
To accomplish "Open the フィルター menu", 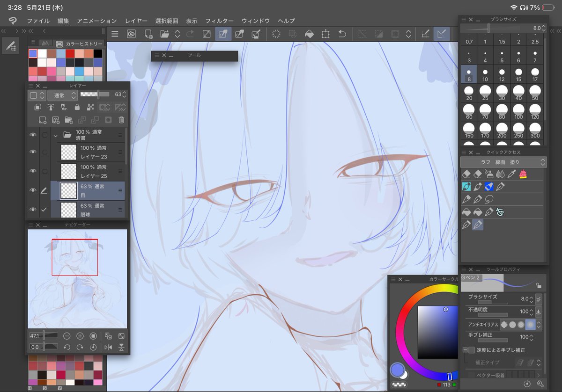I will [219, 21].
